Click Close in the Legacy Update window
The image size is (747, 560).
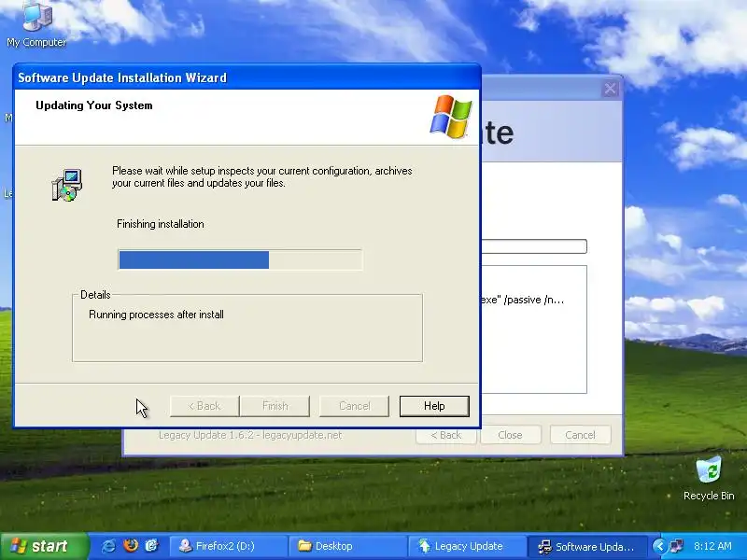pyautogui.click(x=510, y=435)
